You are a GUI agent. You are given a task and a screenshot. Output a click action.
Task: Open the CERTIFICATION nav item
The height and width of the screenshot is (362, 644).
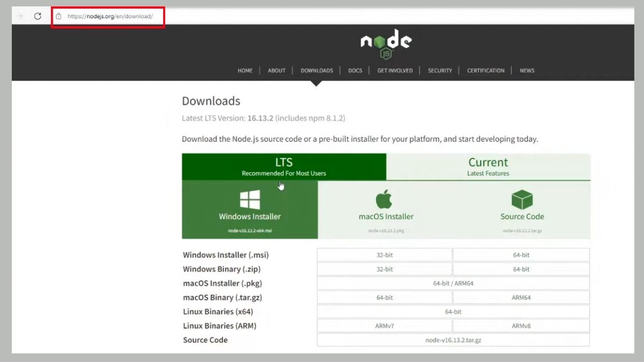486,70
